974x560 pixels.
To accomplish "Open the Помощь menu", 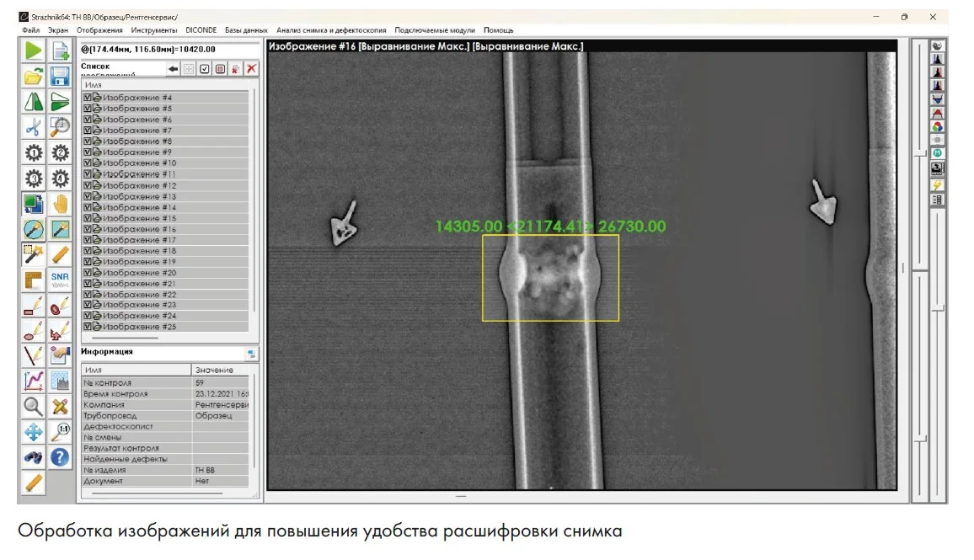I will (x=498, y=29).
